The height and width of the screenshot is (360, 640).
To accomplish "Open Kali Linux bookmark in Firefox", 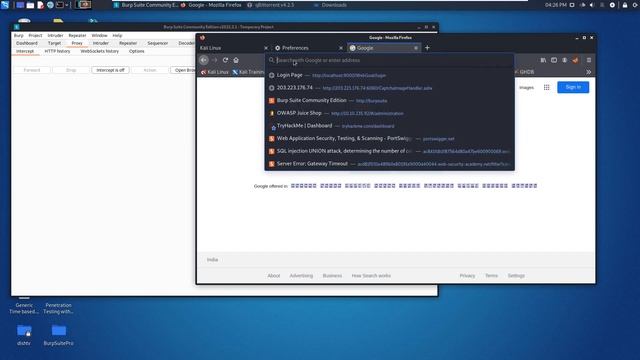I will click(215, 72).
